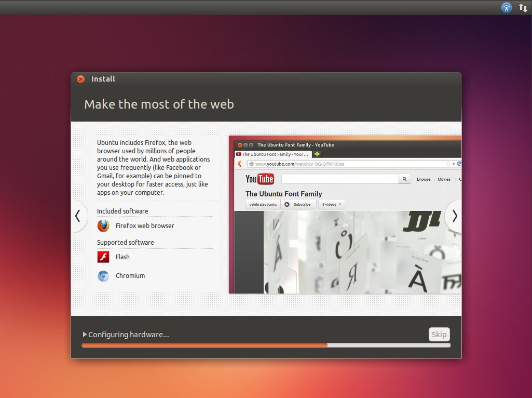The image size is (532, 398).
Task: Click the Movies link on YouTube
Action: point(444,179)
